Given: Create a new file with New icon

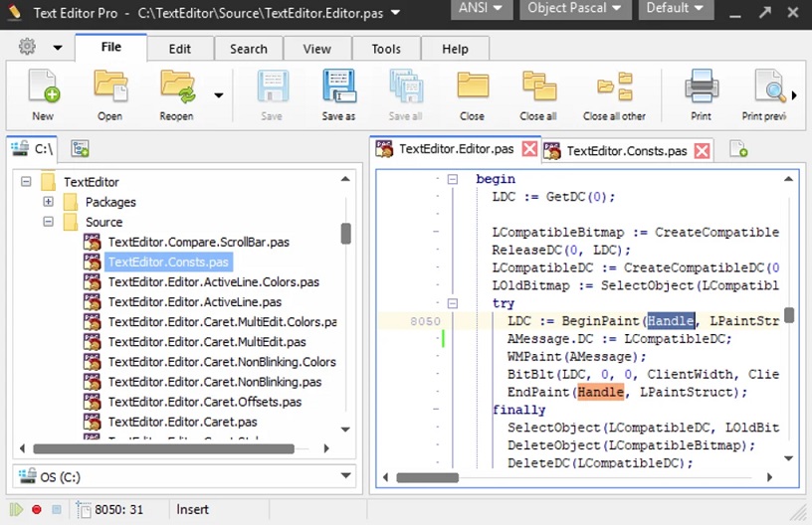Looking at the screenshot, I should point(44,86).
